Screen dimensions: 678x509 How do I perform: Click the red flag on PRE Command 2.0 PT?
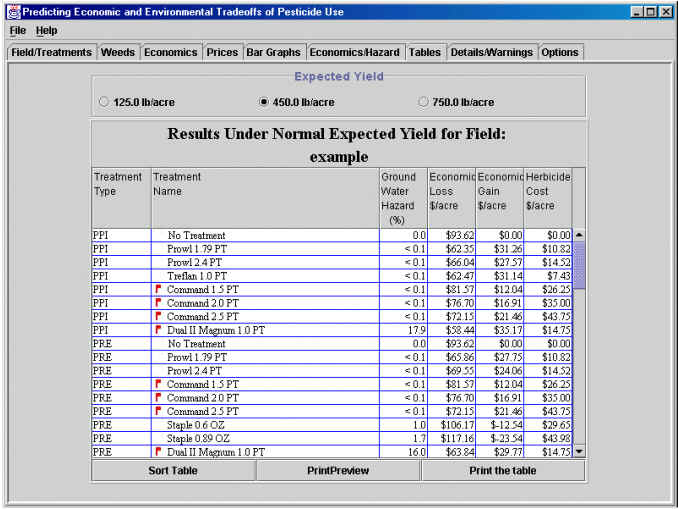[158, 397]
